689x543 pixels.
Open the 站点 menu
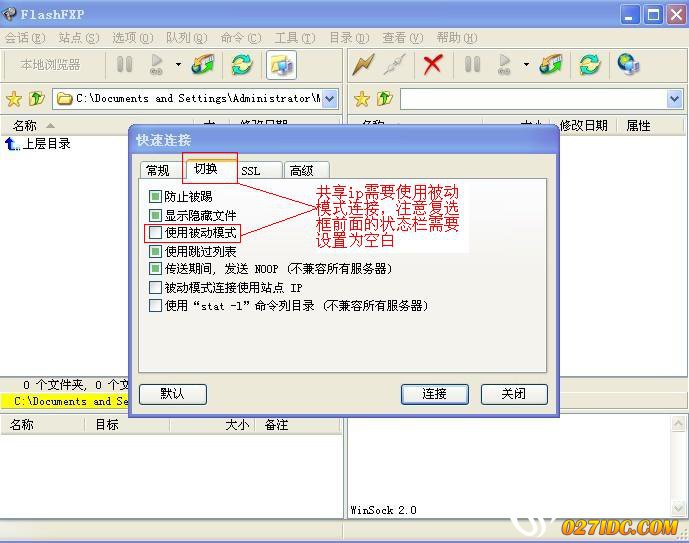79,38
